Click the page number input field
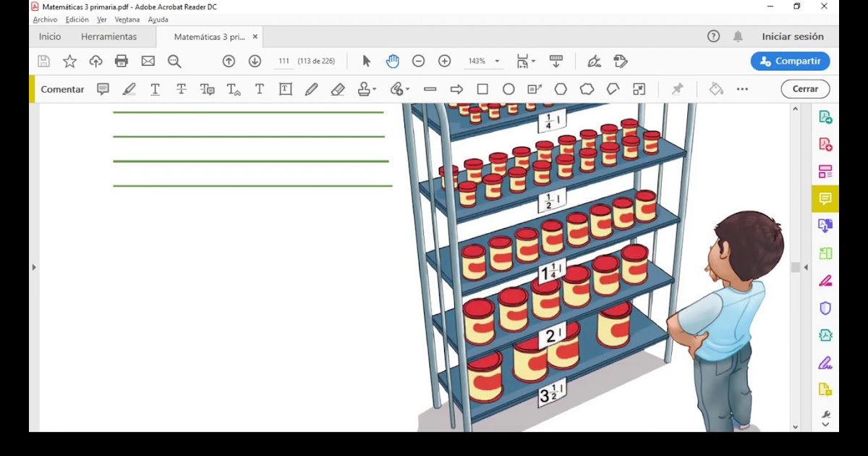The width and height of the screenshot is (868, 456). click(x=284, y=62)
